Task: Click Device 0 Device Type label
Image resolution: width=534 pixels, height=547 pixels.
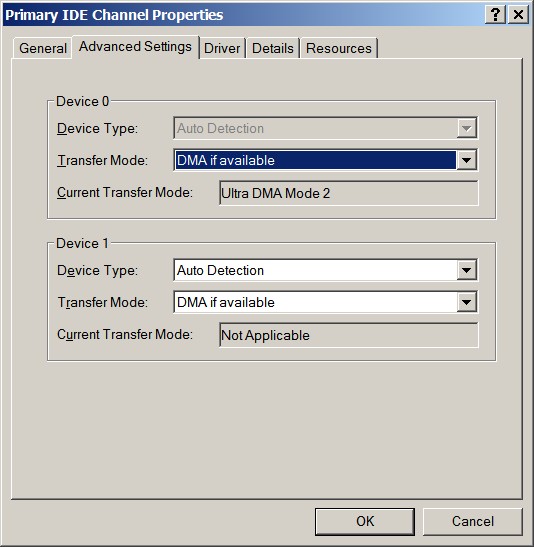Action: (x=98, y=128)
